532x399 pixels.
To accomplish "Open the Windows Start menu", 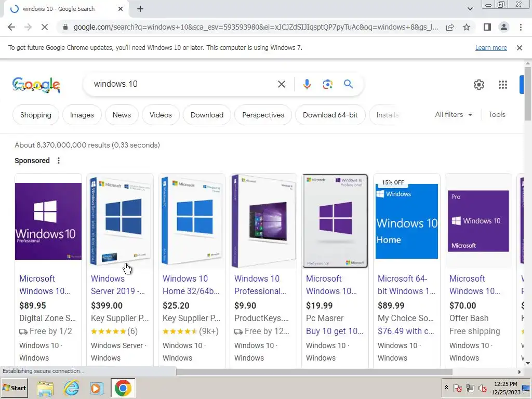I will tap(14, 388).
